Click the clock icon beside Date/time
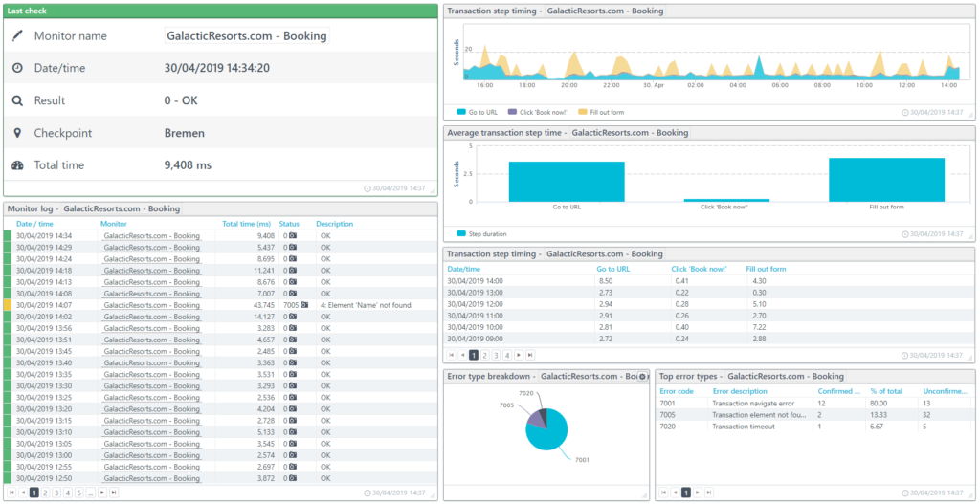Image resolution: width=980 pixels, height=504 pixels. [x=17, y=69]
